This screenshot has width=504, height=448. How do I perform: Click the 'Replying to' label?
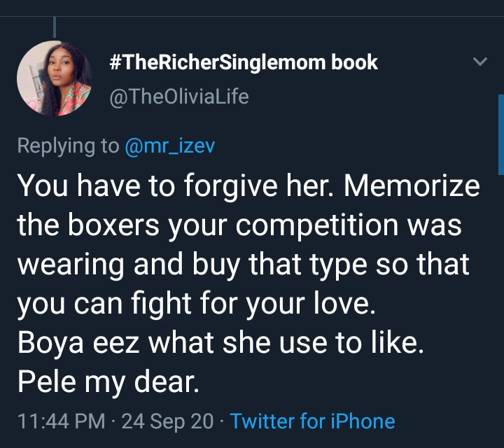(68, 146)
